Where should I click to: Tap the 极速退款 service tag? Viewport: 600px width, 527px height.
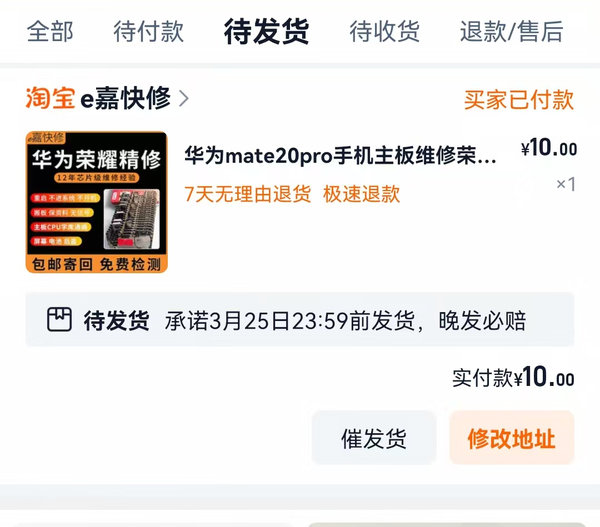(362, 194)
